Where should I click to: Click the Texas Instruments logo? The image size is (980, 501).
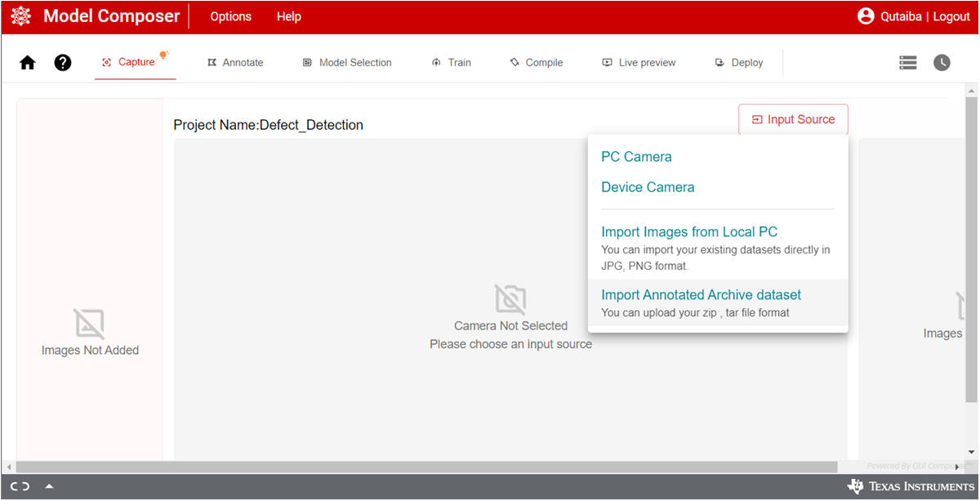click(x=911, y=486)
